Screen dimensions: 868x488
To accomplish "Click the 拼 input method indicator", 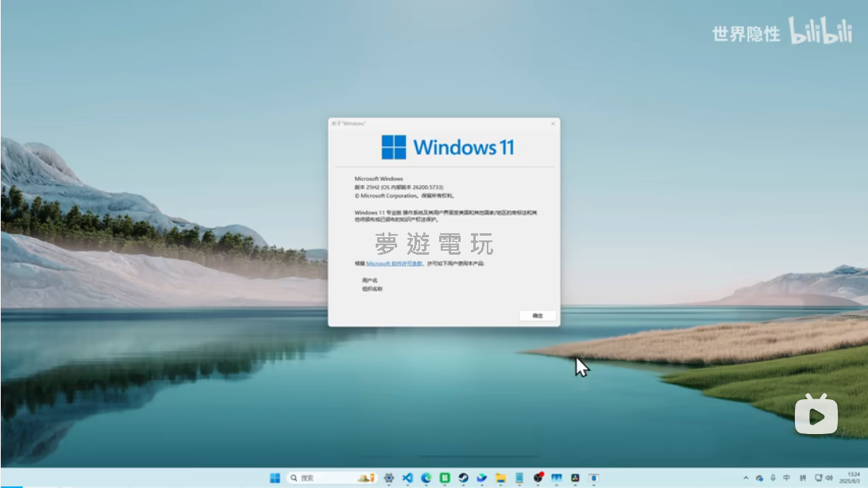I will (803, 478).
